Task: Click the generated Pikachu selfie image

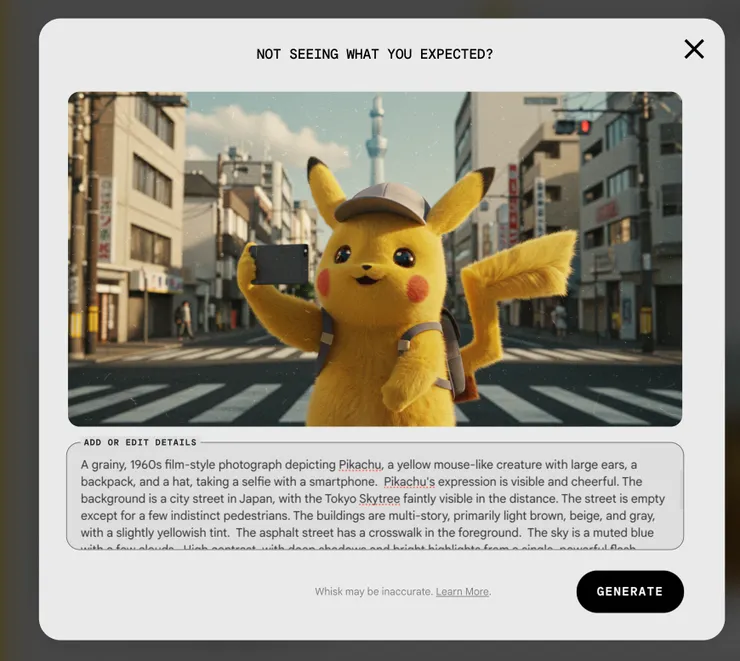Action: click(x=375, y=259)
